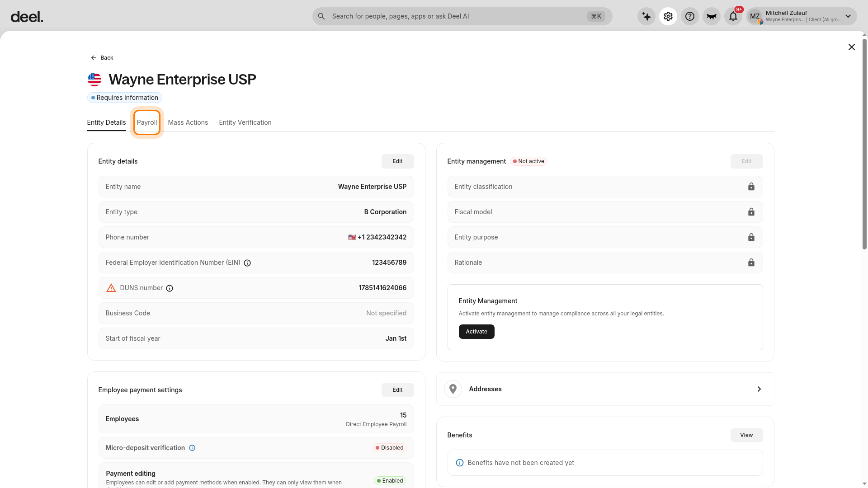Open Deel AI sparkle assistant
This screenshot has width=868, height=488.
[646, 16]
